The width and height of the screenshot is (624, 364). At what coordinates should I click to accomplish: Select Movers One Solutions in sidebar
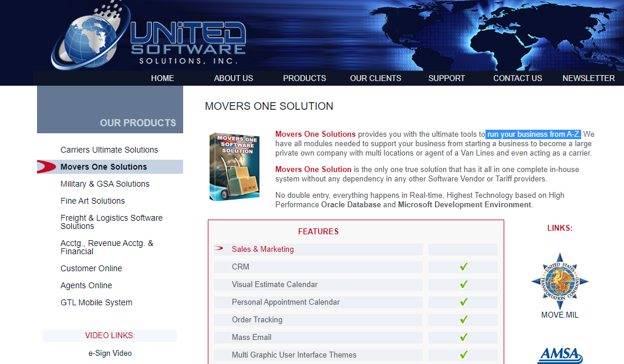(103, 167)
